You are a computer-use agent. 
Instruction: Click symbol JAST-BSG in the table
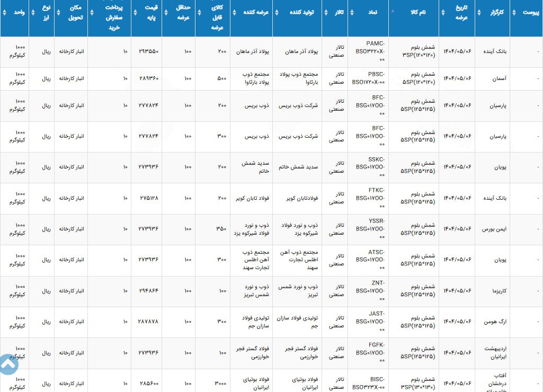370,322
